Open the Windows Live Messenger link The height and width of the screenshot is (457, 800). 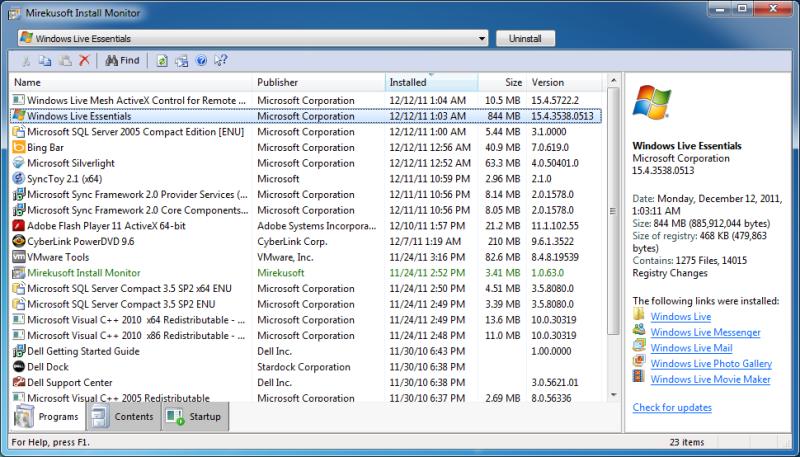[x=705, y=333]
